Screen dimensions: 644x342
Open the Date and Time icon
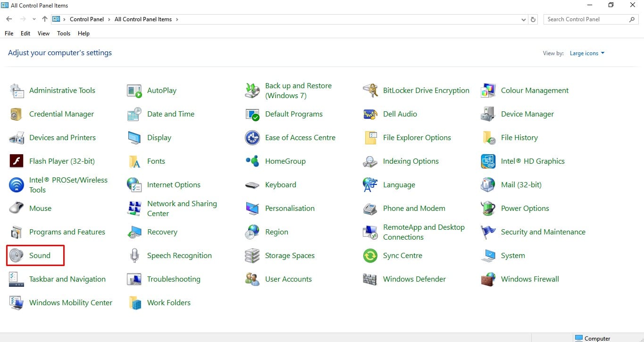click(134, 114)
